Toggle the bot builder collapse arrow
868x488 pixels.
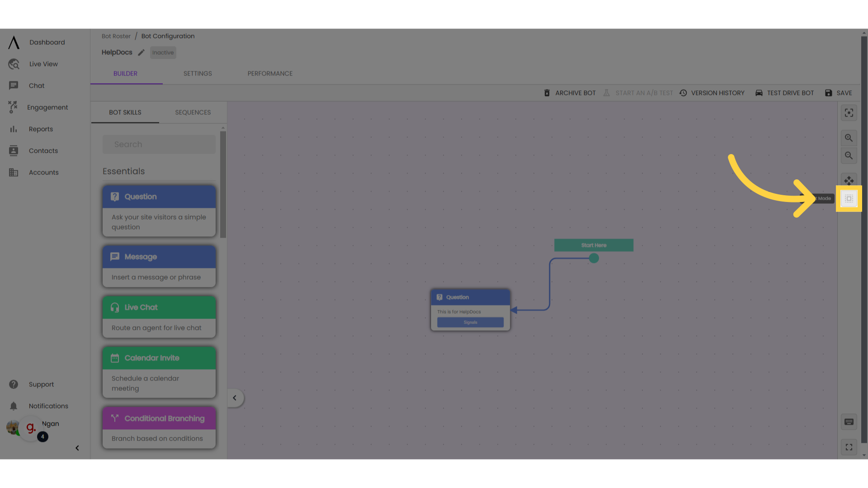(234, 398)
